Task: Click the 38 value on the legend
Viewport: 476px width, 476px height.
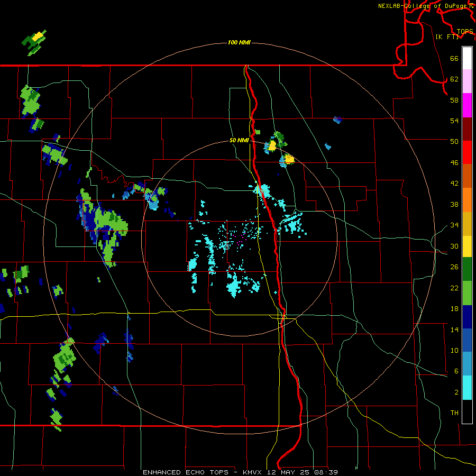Action: tap(454, 204)
